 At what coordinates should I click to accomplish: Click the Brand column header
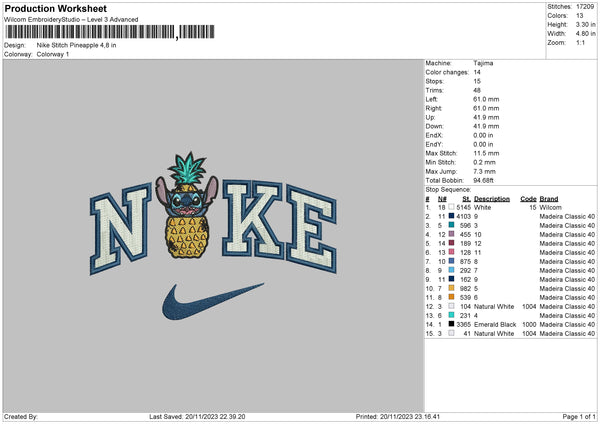tap(549, 199)
